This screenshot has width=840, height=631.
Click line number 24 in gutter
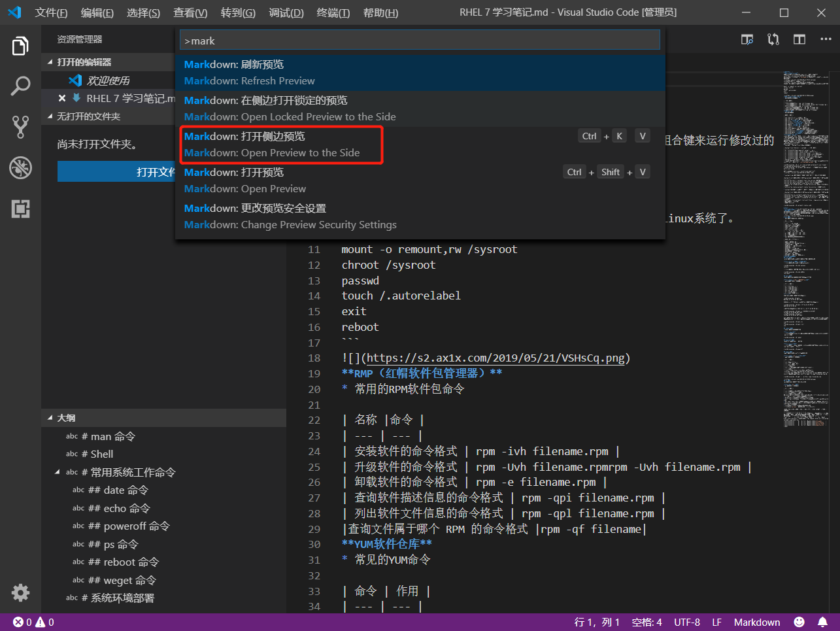click(314, 451)
